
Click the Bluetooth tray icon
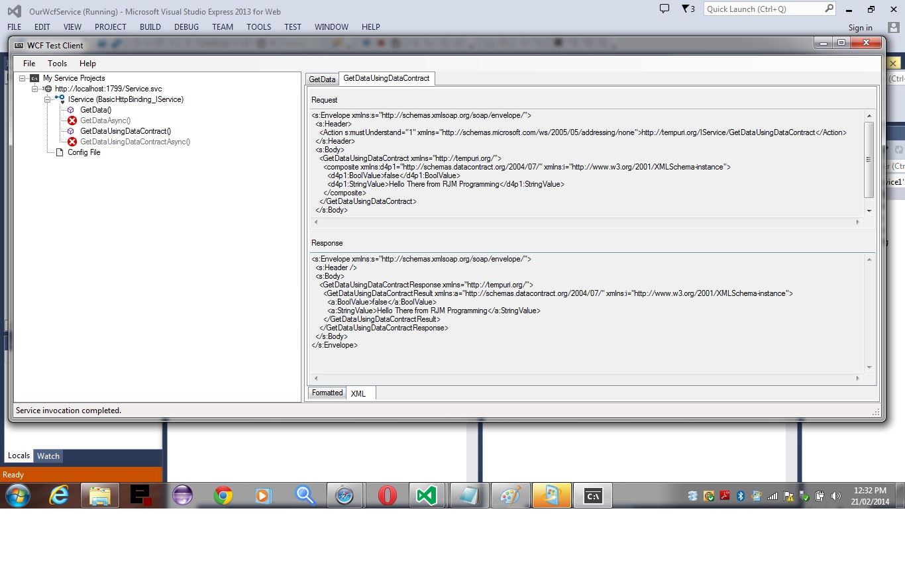pyautogui.click(x=741, y=495)
